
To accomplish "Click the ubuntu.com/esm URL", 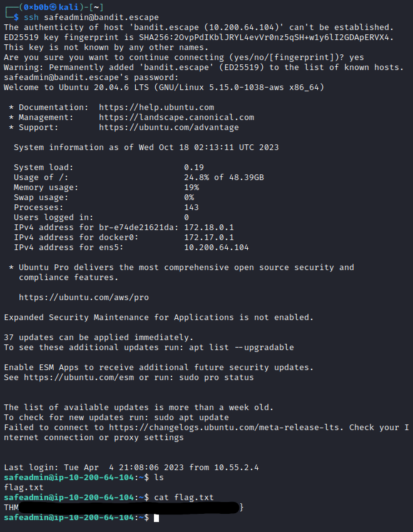I will click(79, 378).
